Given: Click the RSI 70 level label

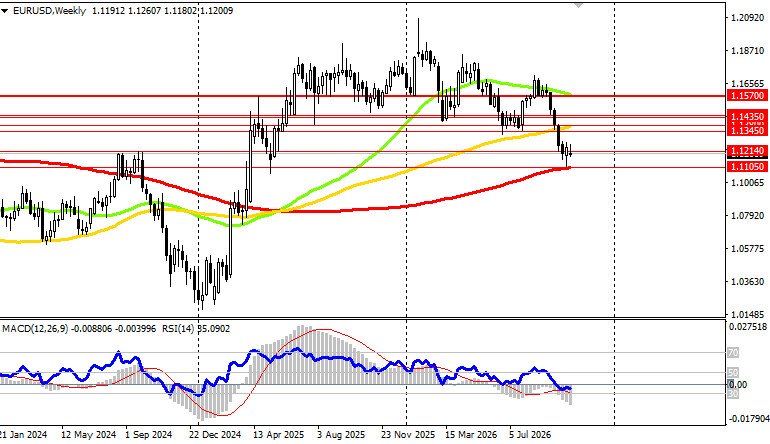Looking at the screenshot, I should tap(733, 353).
